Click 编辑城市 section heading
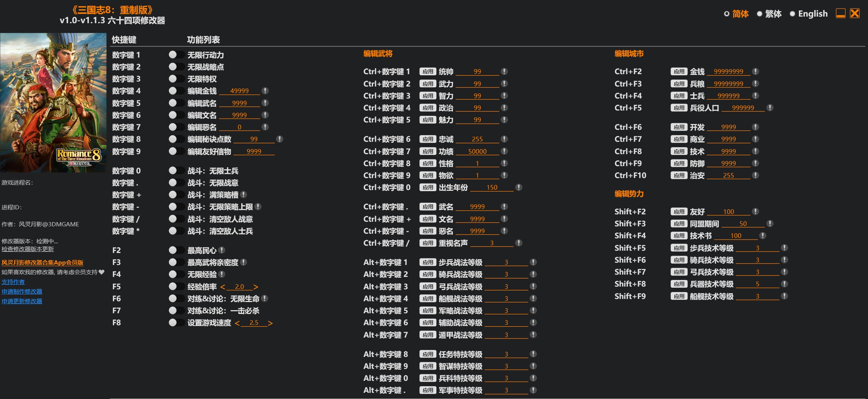Image resolution: width=868 pixels, height=399 pixels. click(629, 54)
